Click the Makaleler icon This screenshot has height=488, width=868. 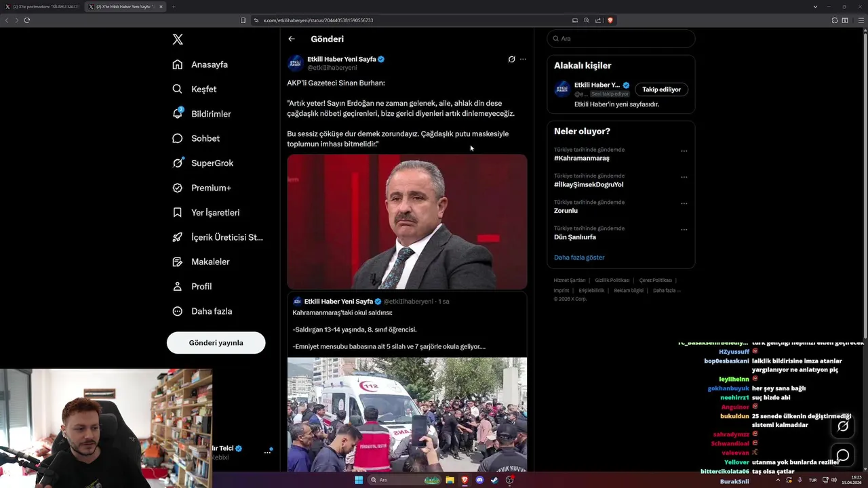coord(178,262)
